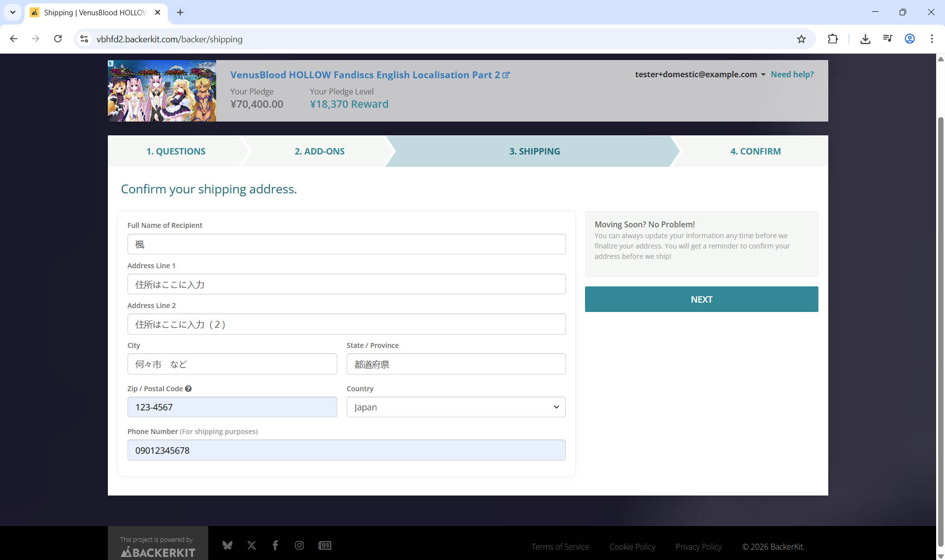945x560 pixels.
Task: Open the Instagram icon in footer
Action: click(299, 545)
